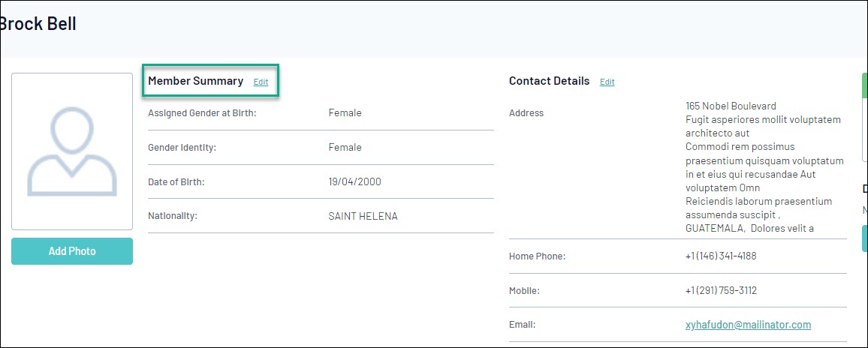Click the profile photo placeholder avatar
The width and height of the screenshot is (868, 348).
72,151
